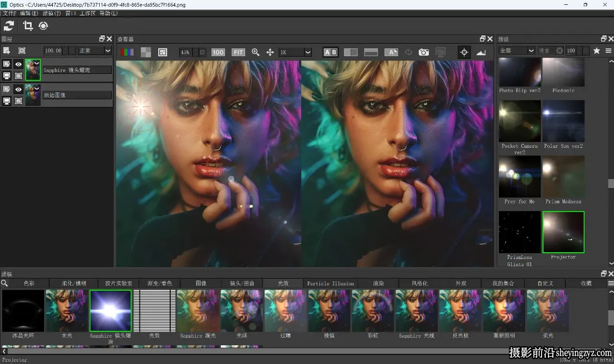
Task: Clear the preset search field
Action: coord(560,50)
